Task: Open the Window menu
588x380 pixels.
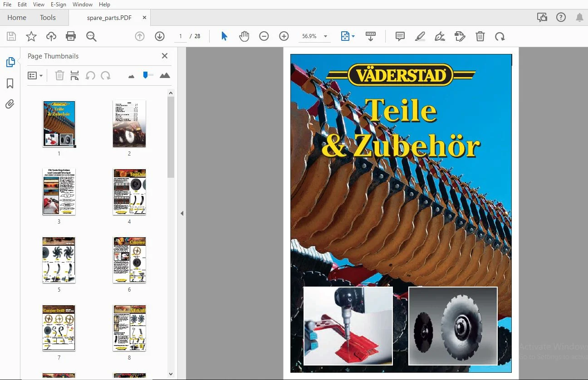Action: (83, 5)
